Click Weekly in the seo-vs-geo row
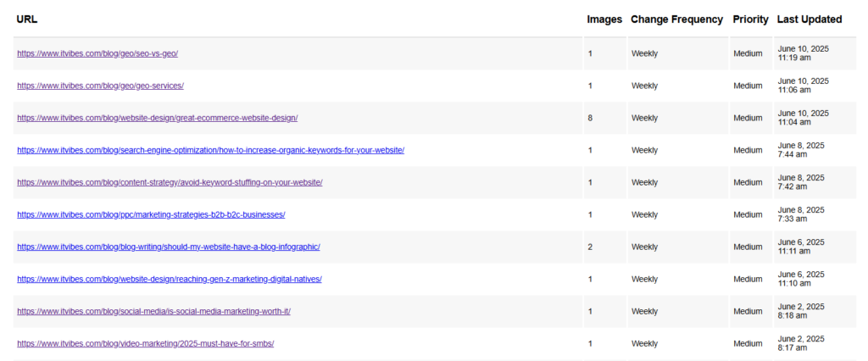 (644, 53)
